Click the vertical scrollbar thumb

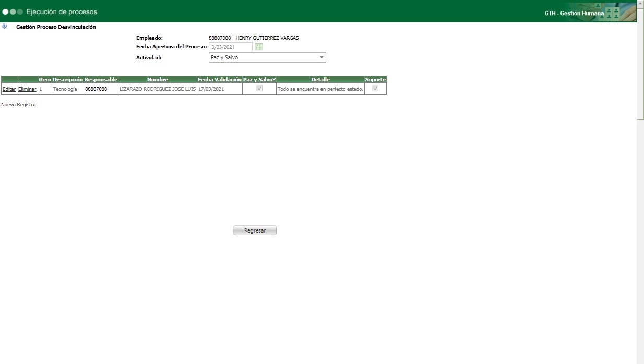(640, 64)
